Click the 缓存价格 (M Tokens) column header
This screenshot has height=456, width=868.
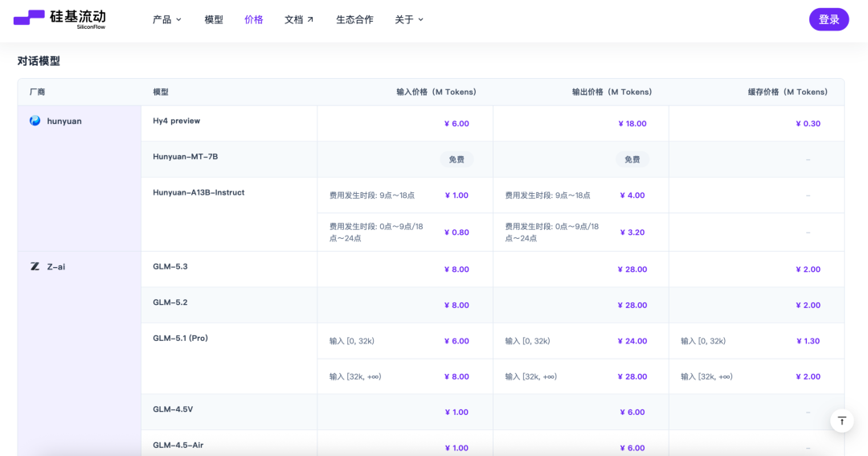pyautogui.click(x=788, y=92)
